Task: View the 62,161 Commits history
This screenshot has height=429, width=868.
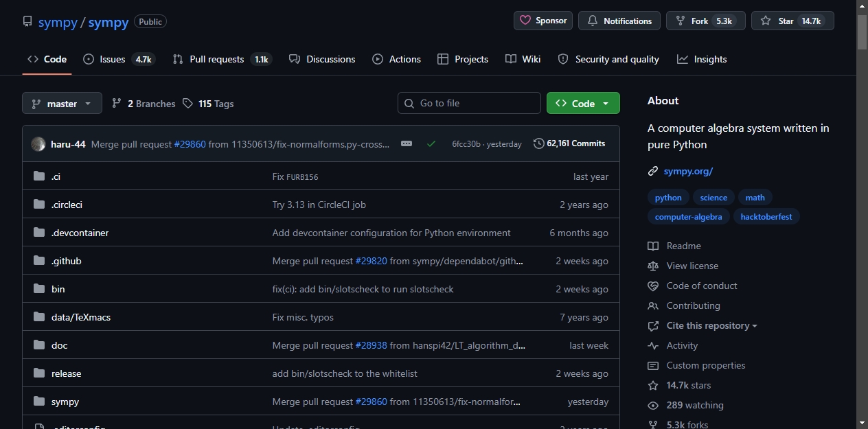Action: 569,143
